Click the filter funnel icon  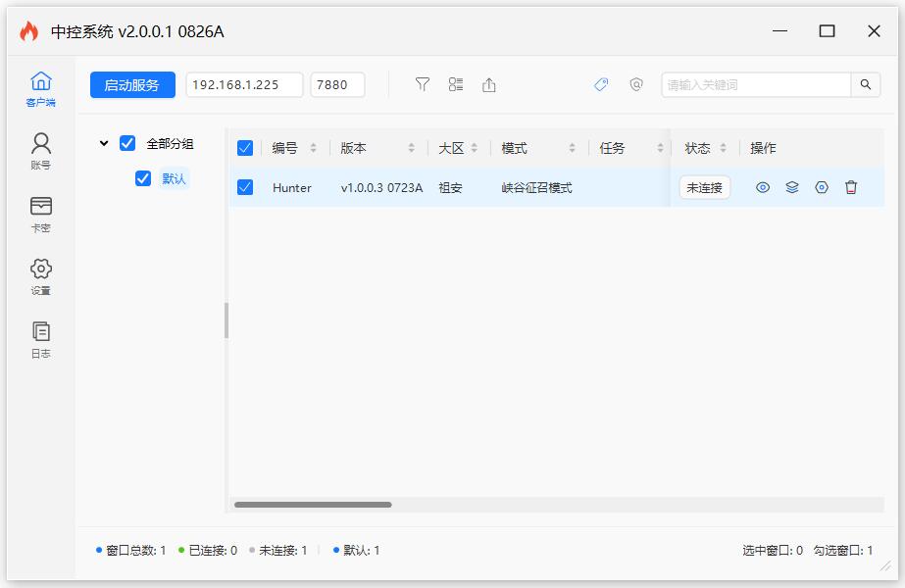click(x=422, y=84)
